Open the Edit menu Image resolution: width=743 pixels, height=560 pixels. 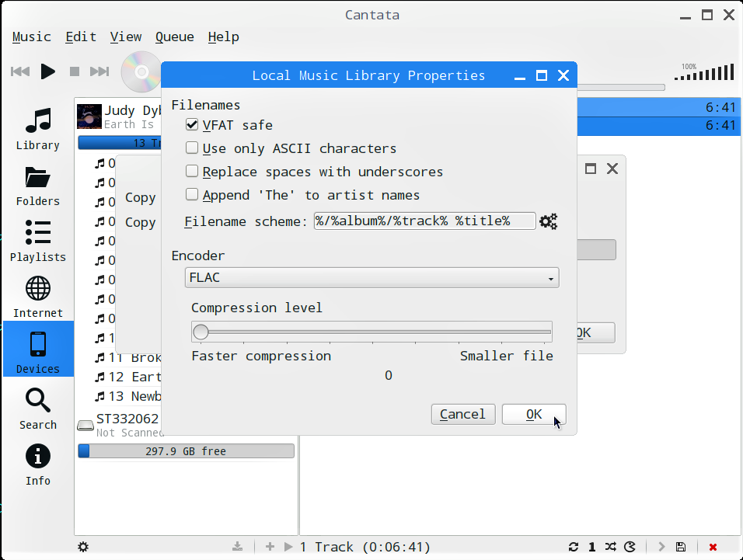click(x=81, y=37)
